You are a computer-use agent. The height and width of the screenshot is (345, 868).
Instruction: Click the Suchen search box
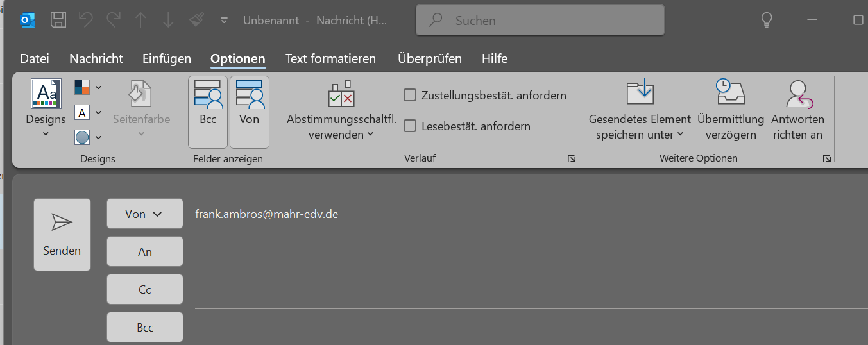pyautogui.click(x=540, y=21)
